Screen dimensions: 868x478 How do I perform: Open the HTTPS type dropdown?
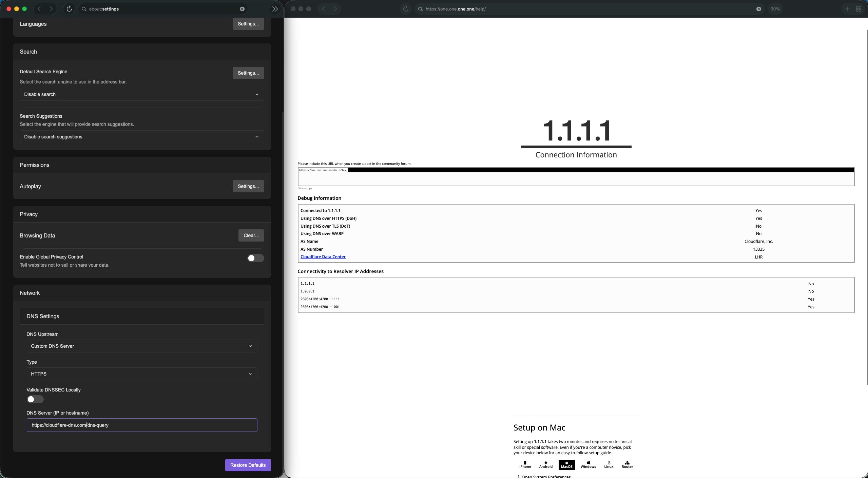pos(142,374)
